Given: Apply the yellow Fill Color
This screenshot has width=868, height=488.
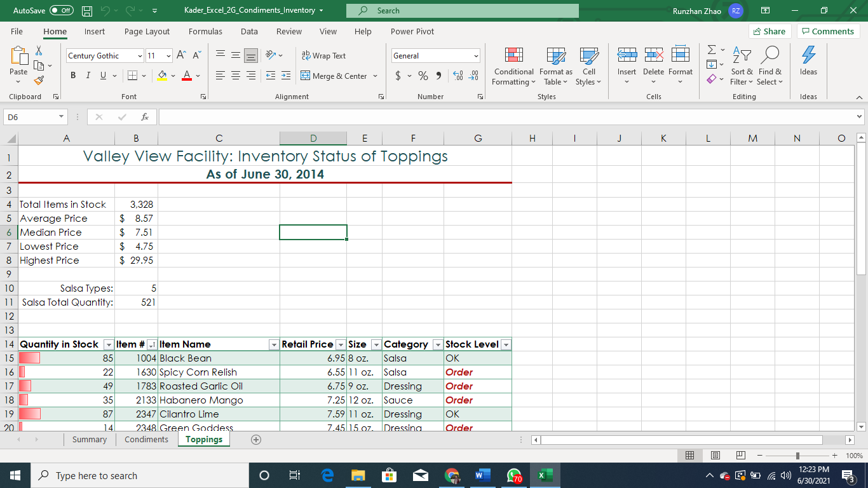Looking at the screenshot, I should [x=162, y=76].
